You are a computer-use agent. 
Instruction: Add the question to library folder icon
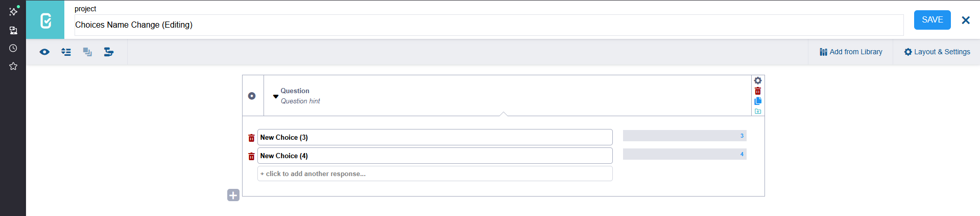coord(758,111)
